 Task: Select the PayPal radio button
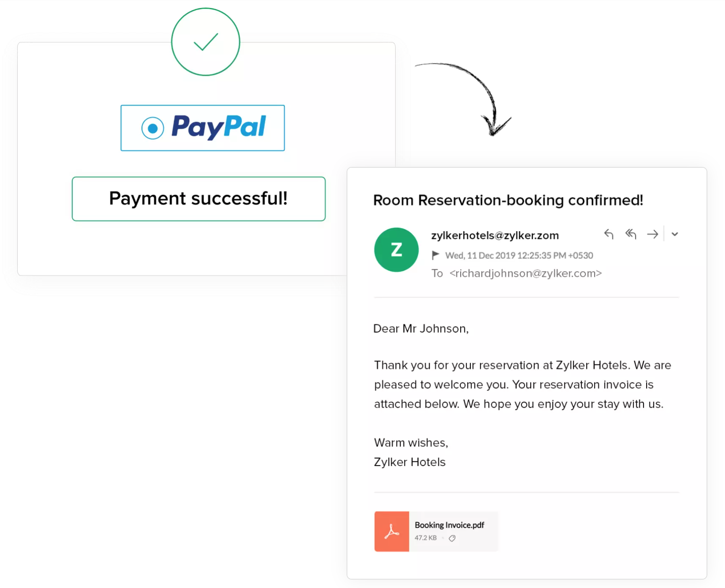153,128
